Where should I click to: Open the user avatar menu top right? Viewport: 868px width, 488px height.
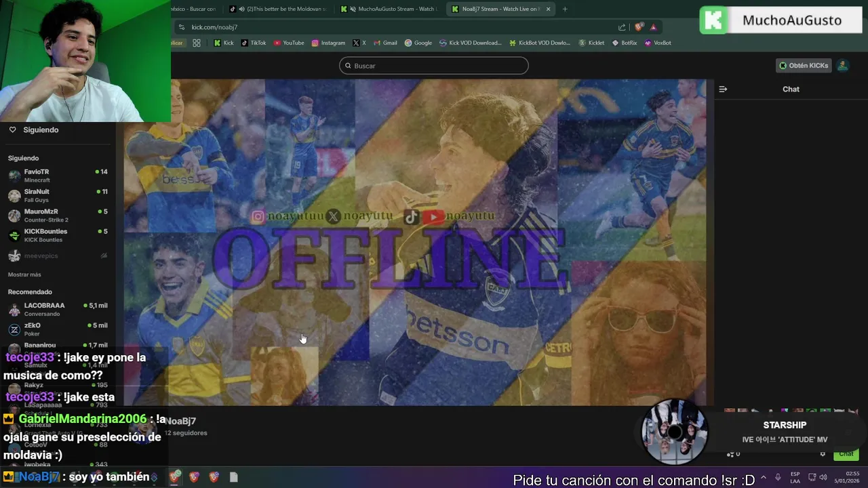842,66
